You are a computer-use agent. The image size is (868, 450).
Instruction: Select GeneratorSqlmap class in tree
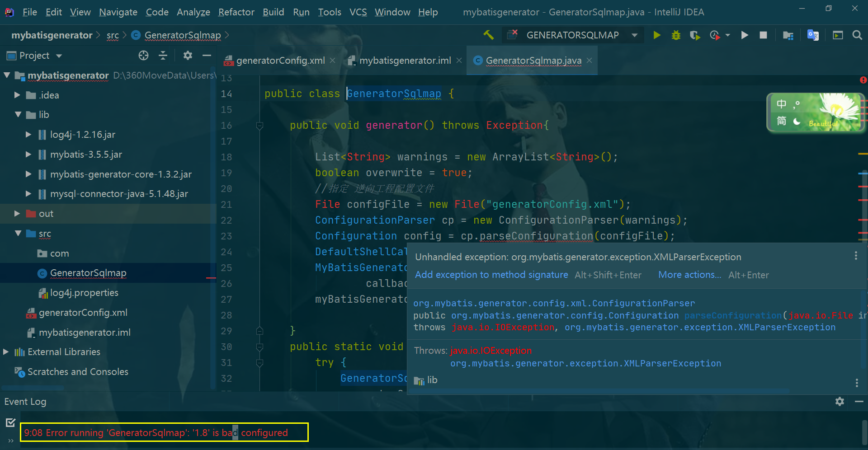click(x=88, y=273)
